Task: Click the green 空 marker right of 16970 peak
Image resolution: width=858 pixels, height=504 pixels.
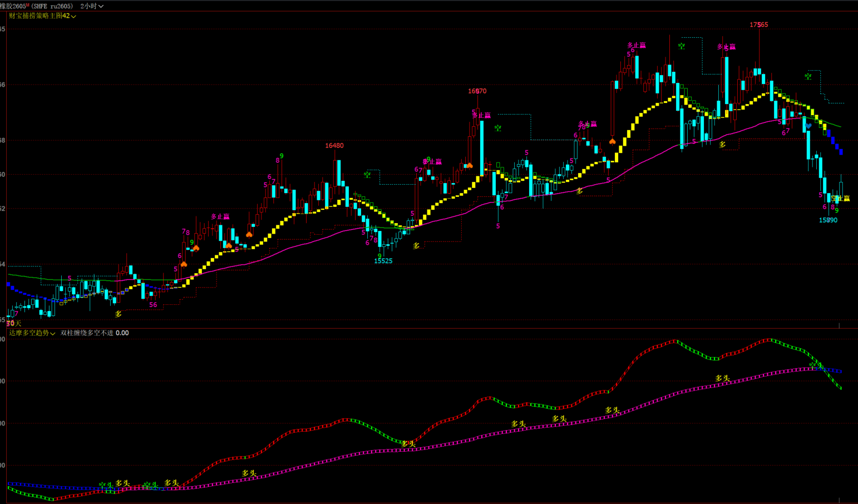Action: coord(497,128)
